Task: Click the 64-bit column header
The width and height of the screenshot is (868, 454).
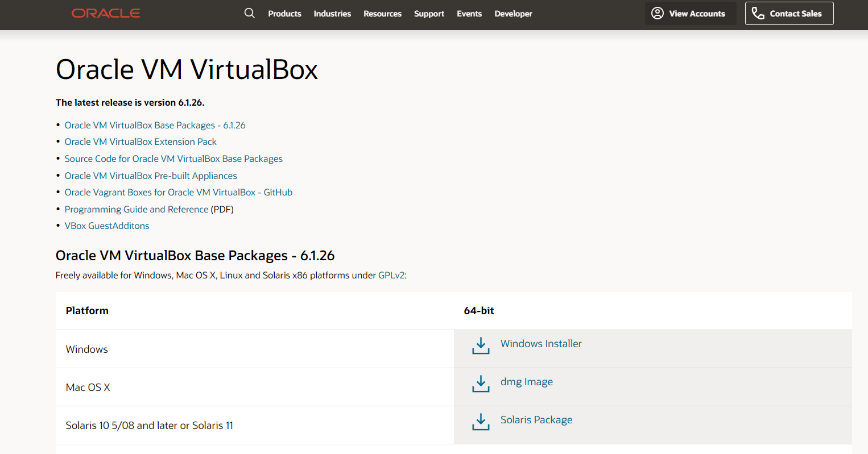Action: [x=479, y=311]
